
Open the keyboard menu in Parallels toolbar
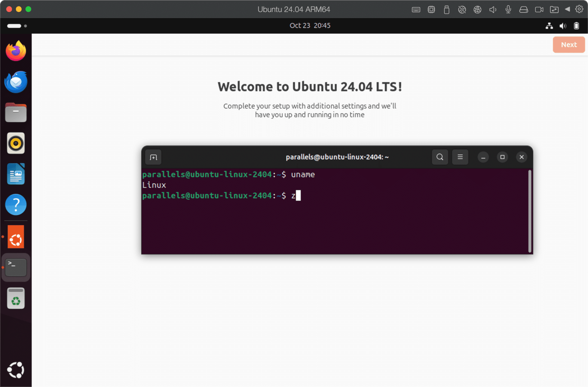pos(416,9)
